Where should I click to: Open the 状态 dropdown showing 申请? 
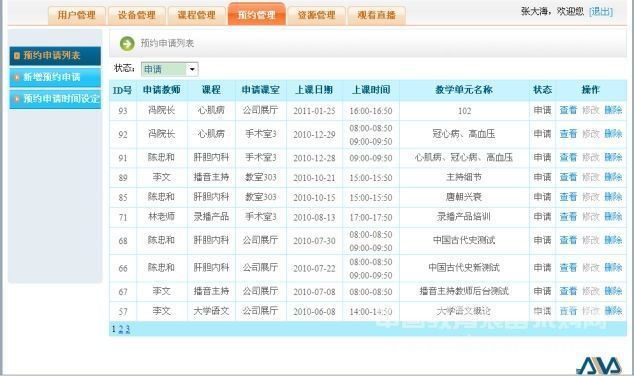coord(169,69)
